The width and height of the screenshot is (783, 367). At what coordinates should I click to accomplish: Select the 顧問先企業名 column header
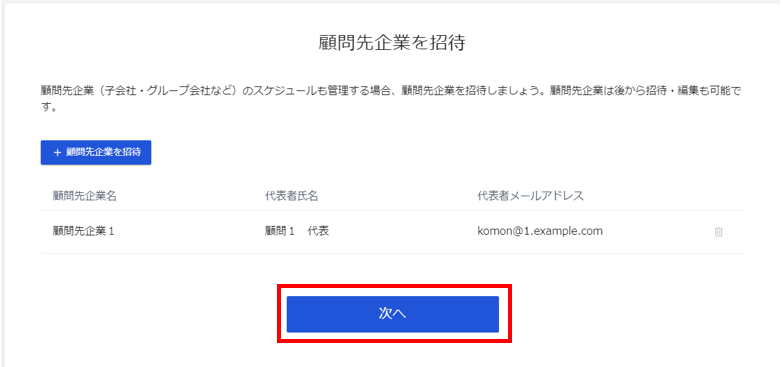[84, 196]
